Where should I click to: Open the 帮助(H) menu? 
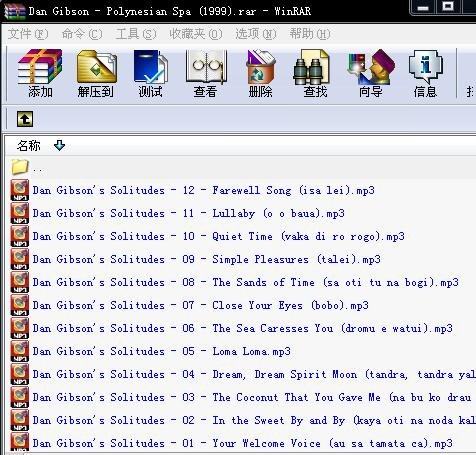(310, 34)
